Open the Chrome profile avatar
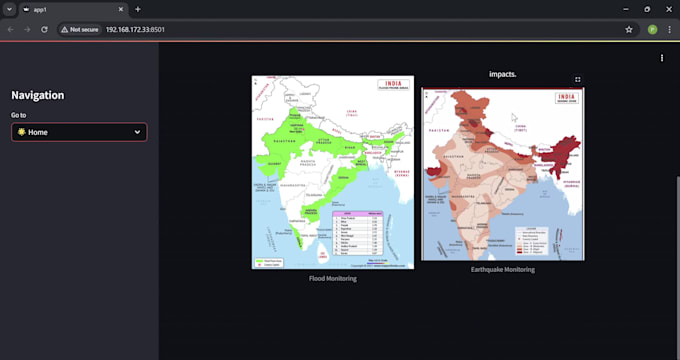The height and width of the screenshot is (360, 680). coord(653,29)
